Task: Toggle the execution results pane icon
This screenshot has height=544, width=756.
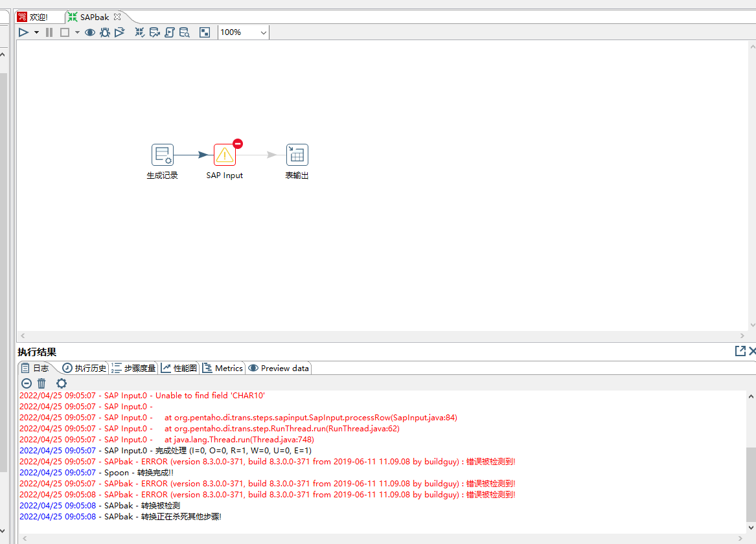Action: pos(205,32)
